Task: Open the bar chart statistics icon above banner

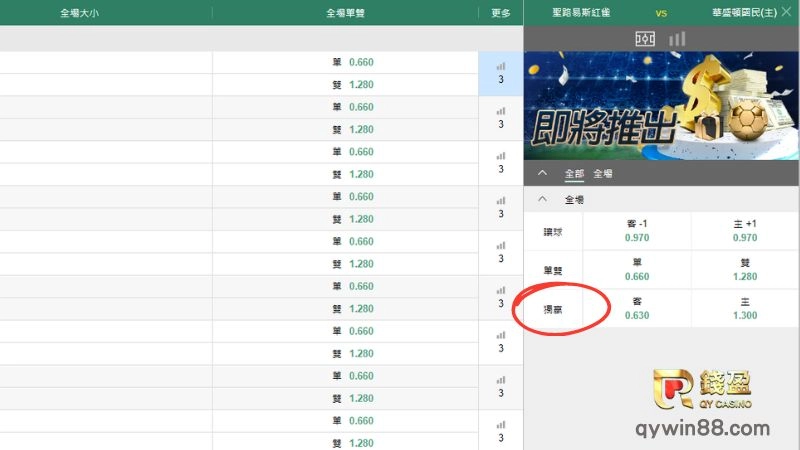Action: pos(677,39)
